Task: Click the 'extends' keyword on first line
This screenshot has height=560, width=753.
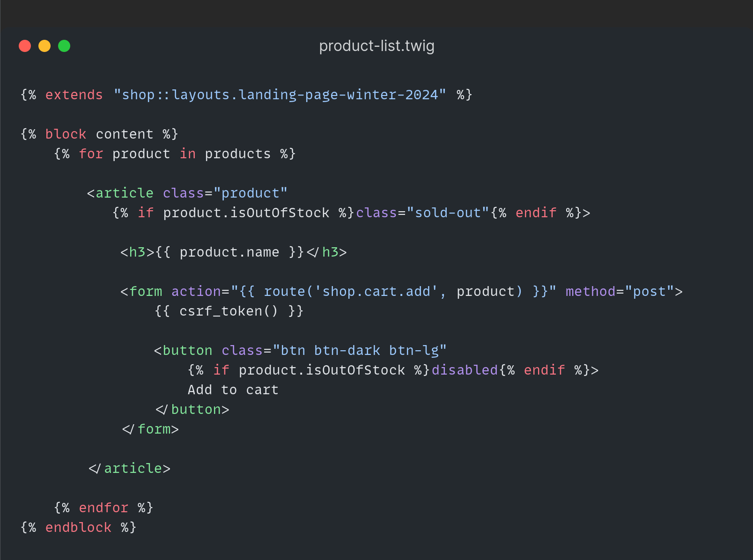Action: 74,95
